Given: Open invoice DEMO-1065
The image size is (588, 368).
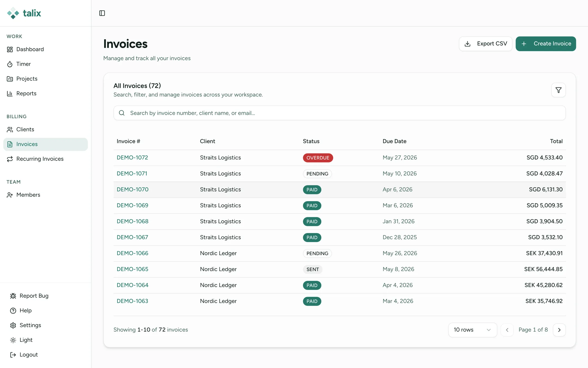Looking at the screenshot, I should click(132, 269).
